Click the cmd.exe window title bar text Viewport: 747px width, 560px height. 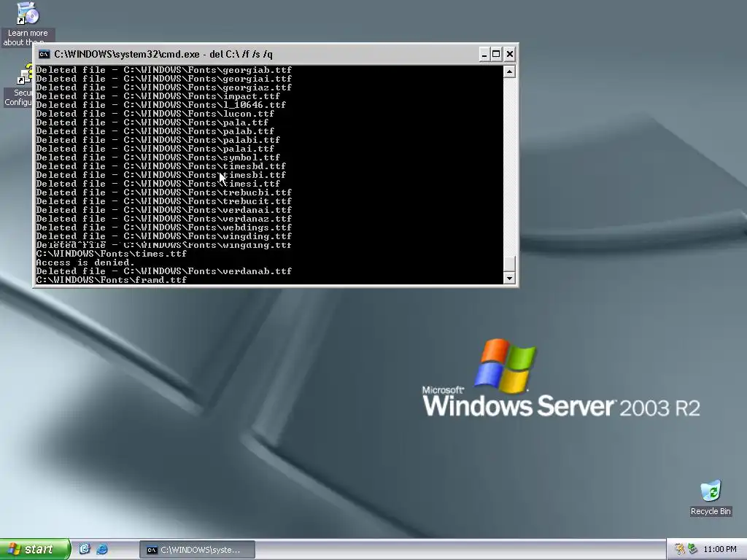(163, 54)
